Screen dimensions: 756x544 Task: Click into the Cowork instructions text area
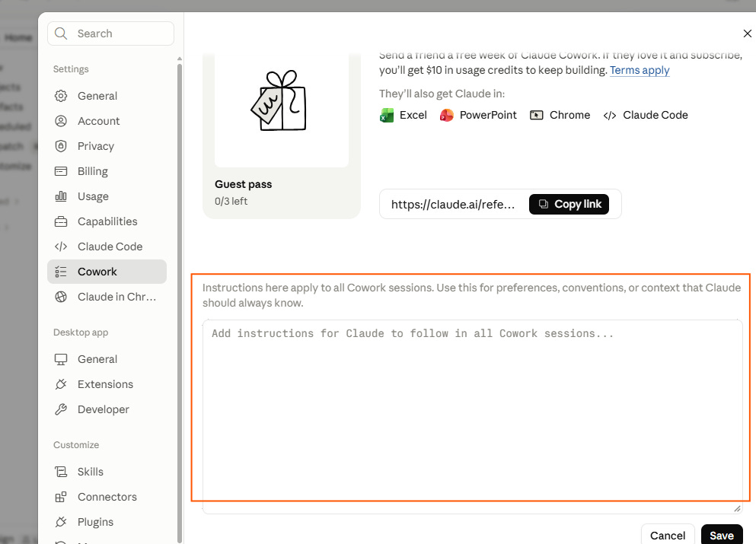473,417
